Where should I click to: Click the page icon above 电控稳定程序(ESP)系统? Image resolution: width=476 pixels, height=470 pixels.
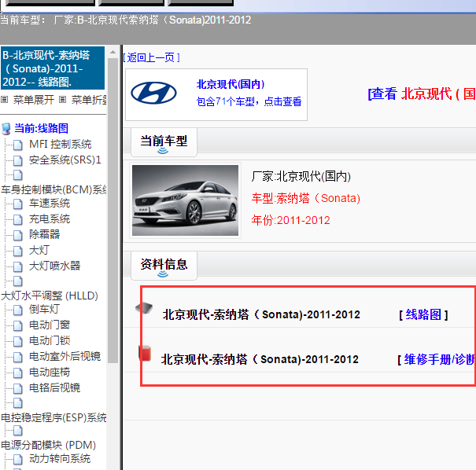[x=17, y=403]
